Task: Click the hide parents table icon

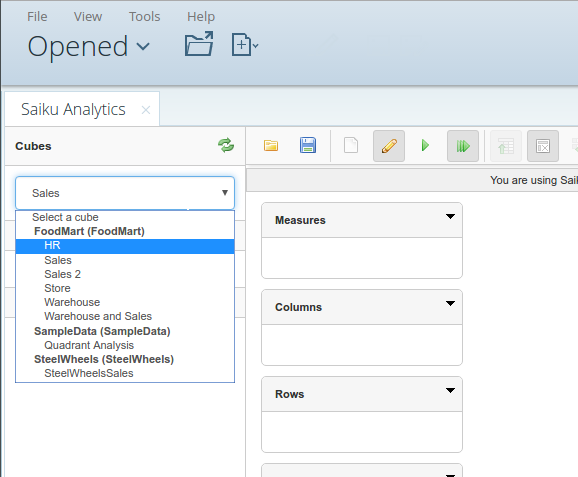Action: click(x=506, y=146)
